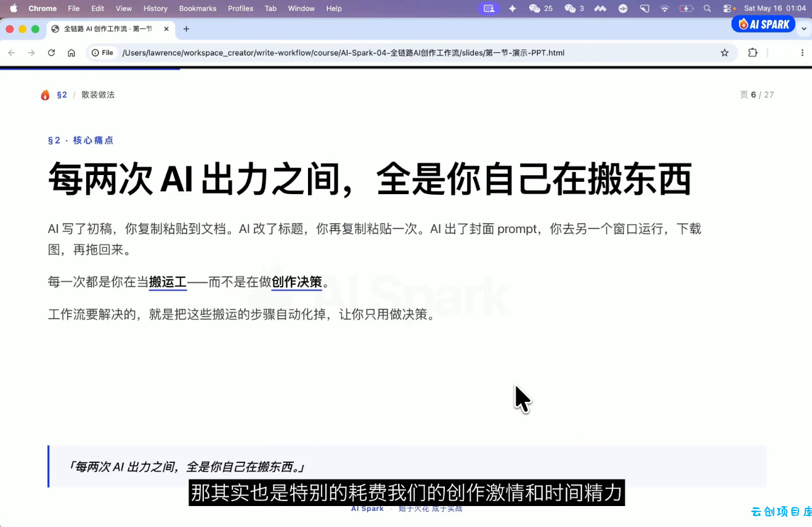812x527 pixels.
Task: View the File site information chip
Action: click(x=103, y=53)
